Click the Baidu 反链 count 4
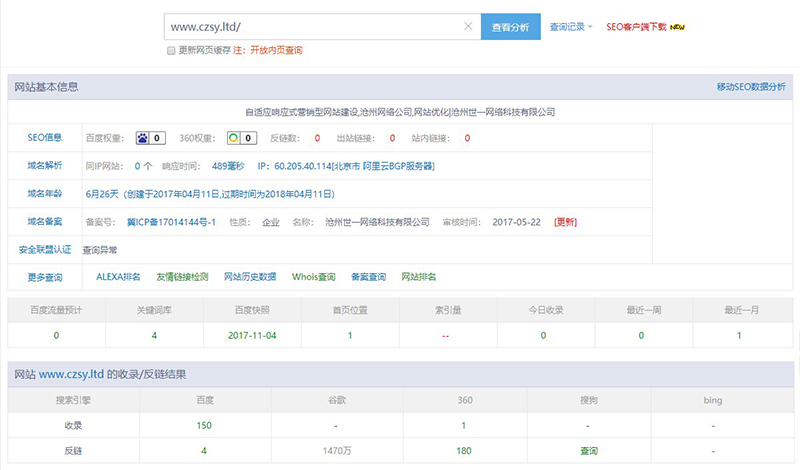The image size is (800, 470). [204, 451]
